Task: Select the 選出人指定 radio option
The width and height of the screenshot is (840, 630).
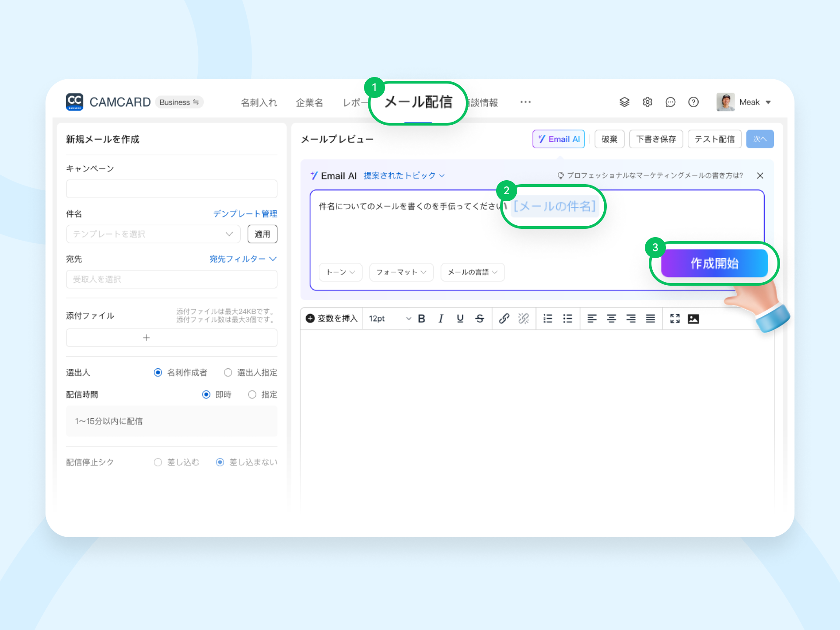Action: coord(228,372)
